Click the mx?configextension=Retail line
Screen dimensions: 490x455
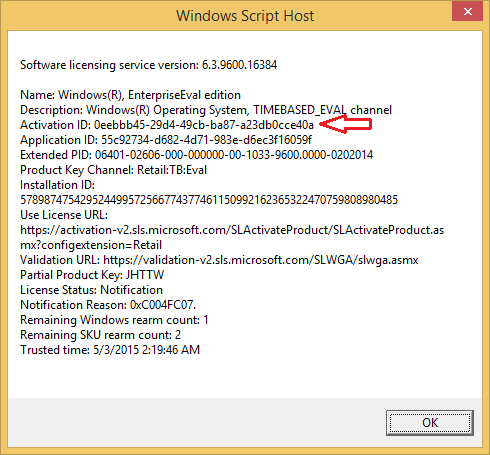tap(91, 245)
